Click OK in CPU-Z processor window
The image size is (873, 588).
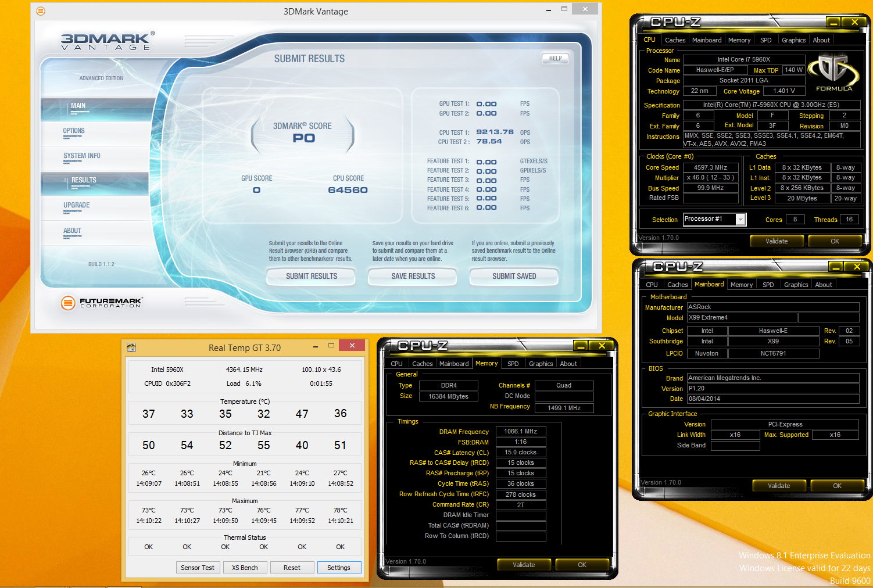[x=835, y=241]
